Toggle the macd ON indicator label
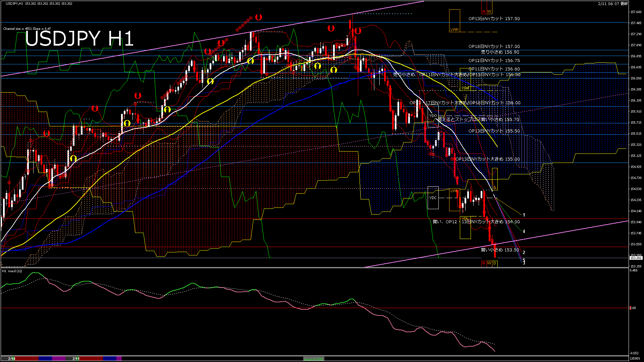 point(314,359)
